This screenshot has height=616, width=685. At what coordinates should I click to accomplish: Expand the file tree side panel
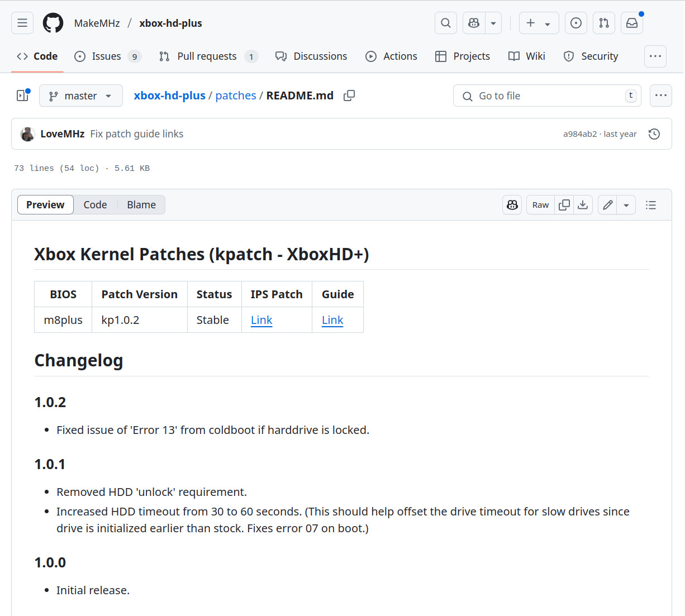click(22, 95)
